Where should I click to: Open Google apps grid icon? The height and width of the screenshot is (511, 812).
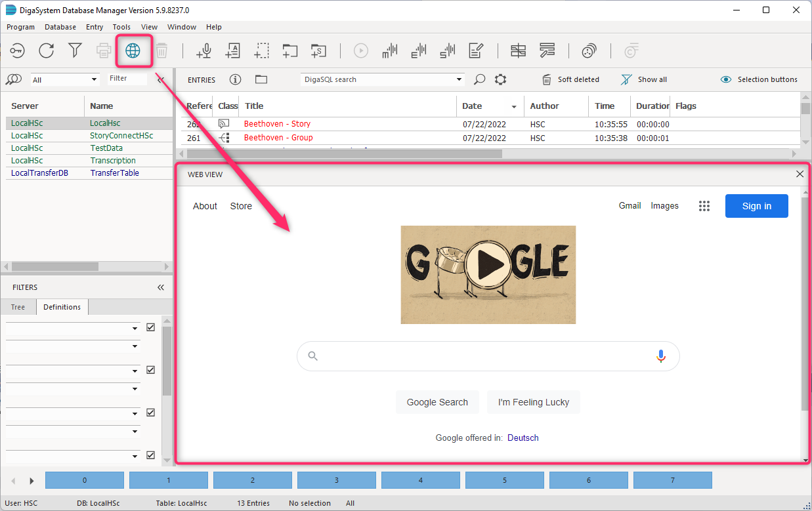coord(704,206)
